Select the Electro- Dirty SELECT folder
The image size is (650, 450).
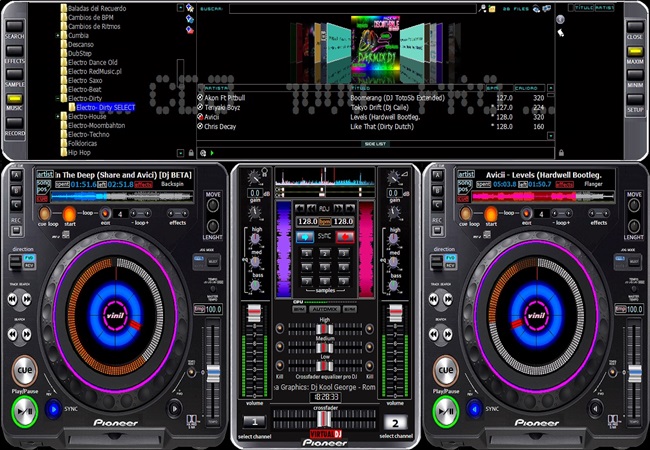click(x=105, y=107)
